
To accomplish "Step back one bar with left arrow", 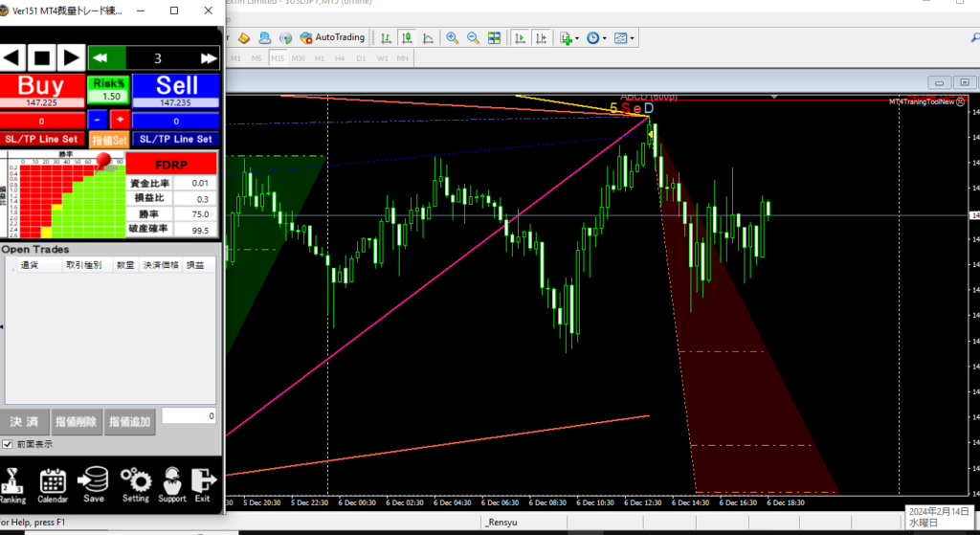I will 13,58.
